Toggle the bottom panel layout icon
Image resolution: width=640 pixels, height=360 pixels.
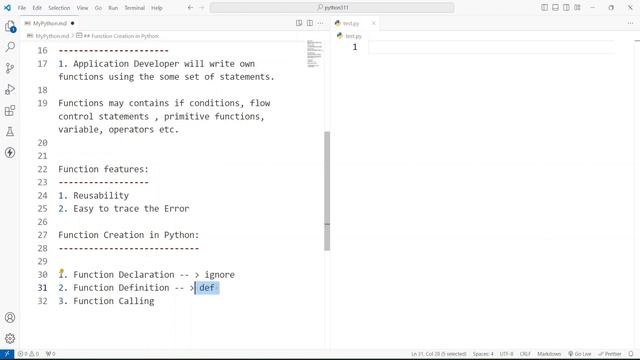tap(555, 7)
